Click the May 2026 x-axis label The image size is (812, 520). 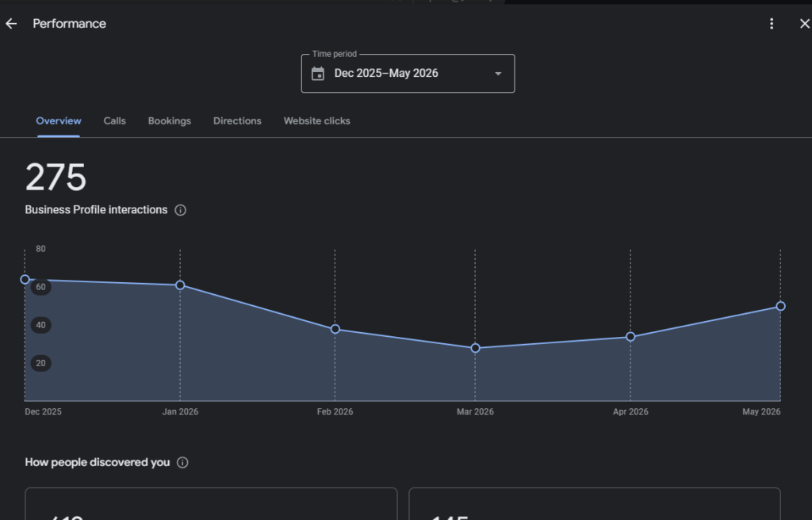pos(761,411)
